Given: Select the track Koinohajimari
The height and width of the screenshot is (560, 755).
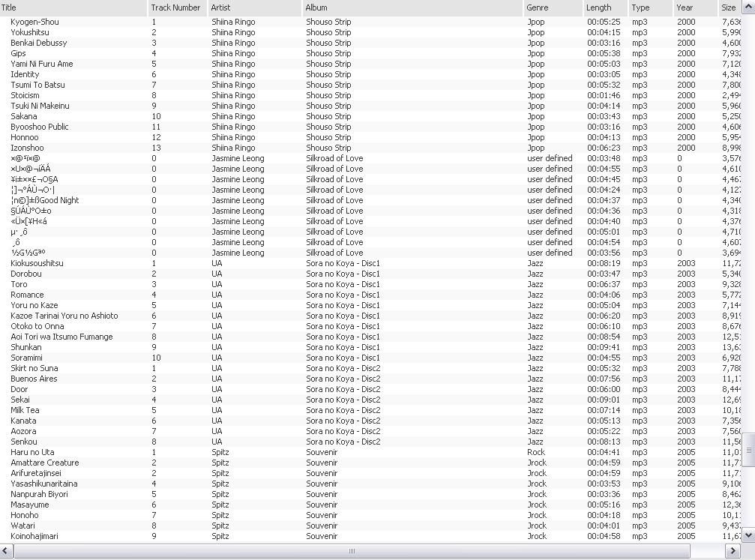Looking at the screenshot, I should coord(34,537).
